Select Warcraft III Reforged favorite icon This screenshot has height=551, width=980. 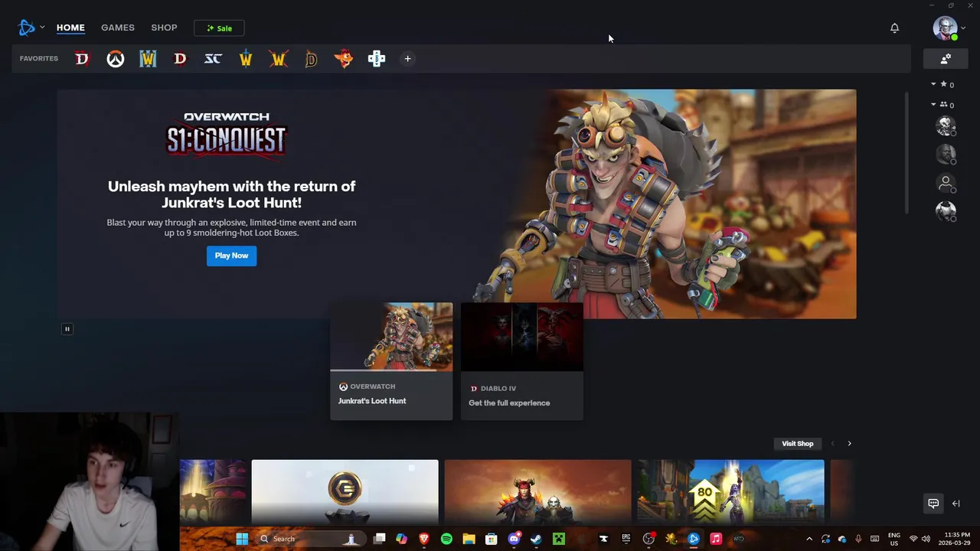click(148, 59)
